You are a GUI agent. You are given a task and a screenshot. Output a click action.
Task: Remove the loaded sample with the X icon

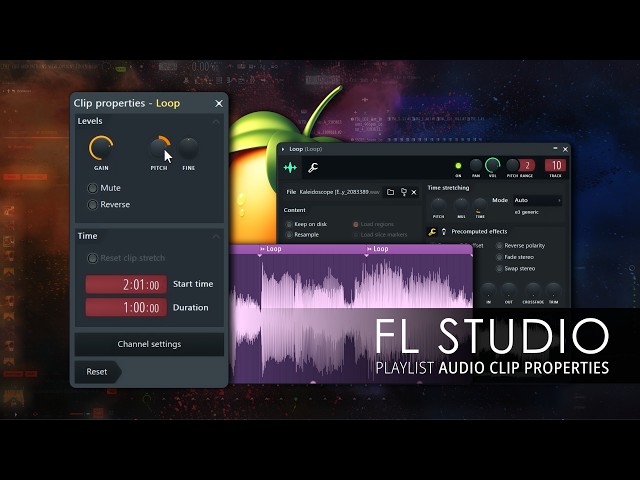pyautogui.click(x=414, y=192)
